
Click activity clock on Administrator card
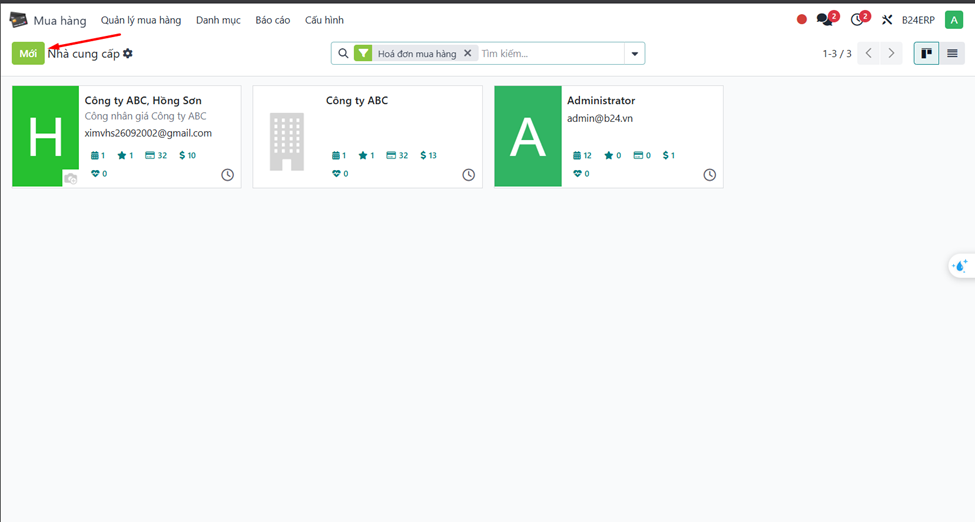pyautogui.click(x=709, y=175)
